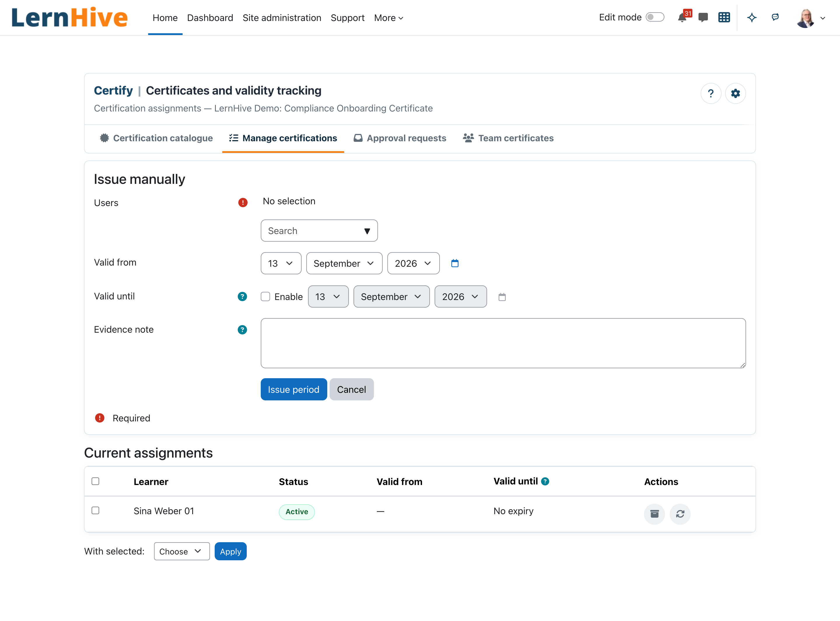The image size is (840, 621).
Task: Switch to Certification catalogue tab
Action: (156, 138)
